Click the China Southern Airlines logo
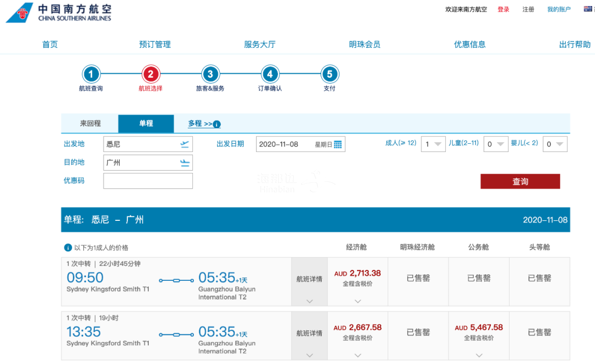Viewport: 595px width, 364px height. click(x=59, y=13)
